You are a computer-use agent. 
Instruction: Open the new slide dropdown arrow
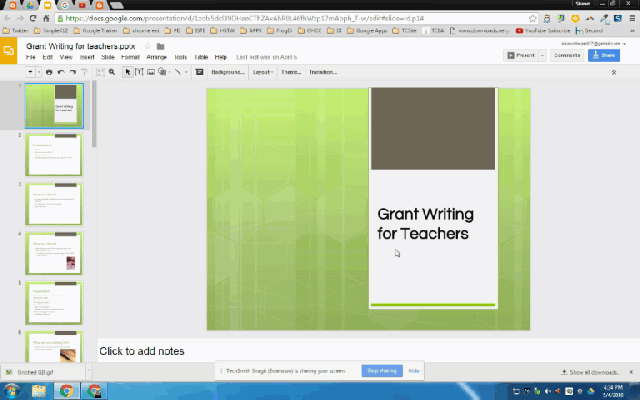[38, 72]
